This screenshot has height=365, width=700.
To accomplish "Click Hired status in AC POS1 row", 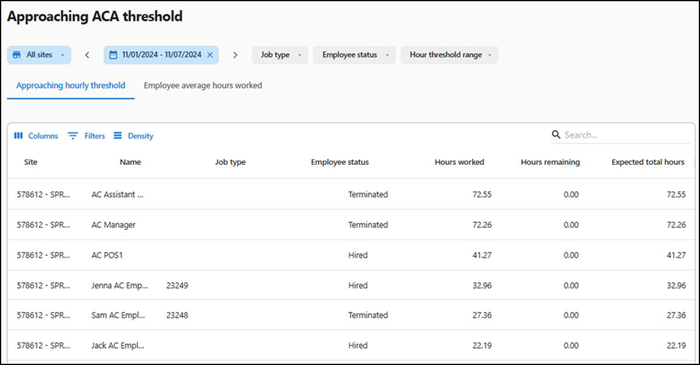I will [358, 255].
